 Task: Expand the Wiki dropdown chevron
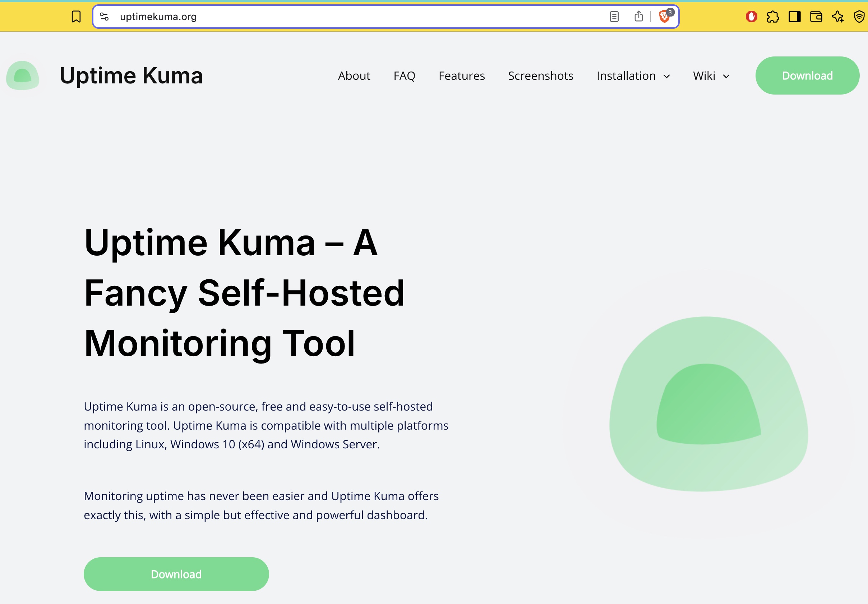click(x=726, y=76)
